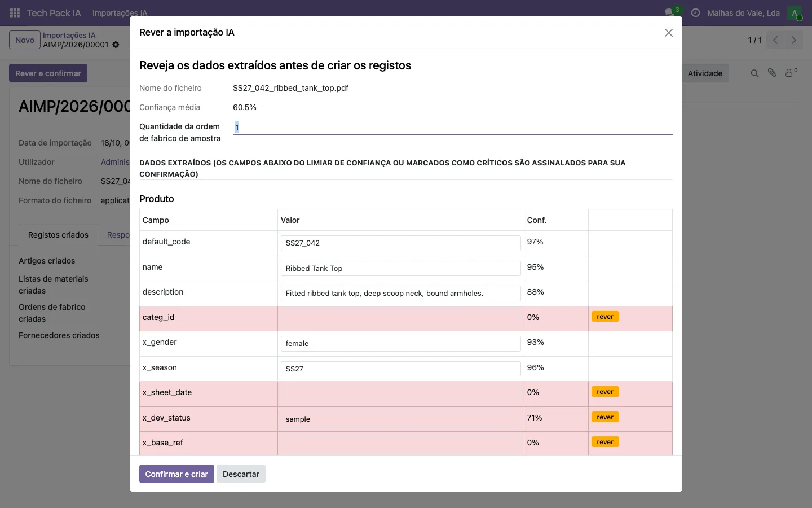Open Importações IA menu in top navbar
Viewport: 812px width, 508px height.
point(120,13)
